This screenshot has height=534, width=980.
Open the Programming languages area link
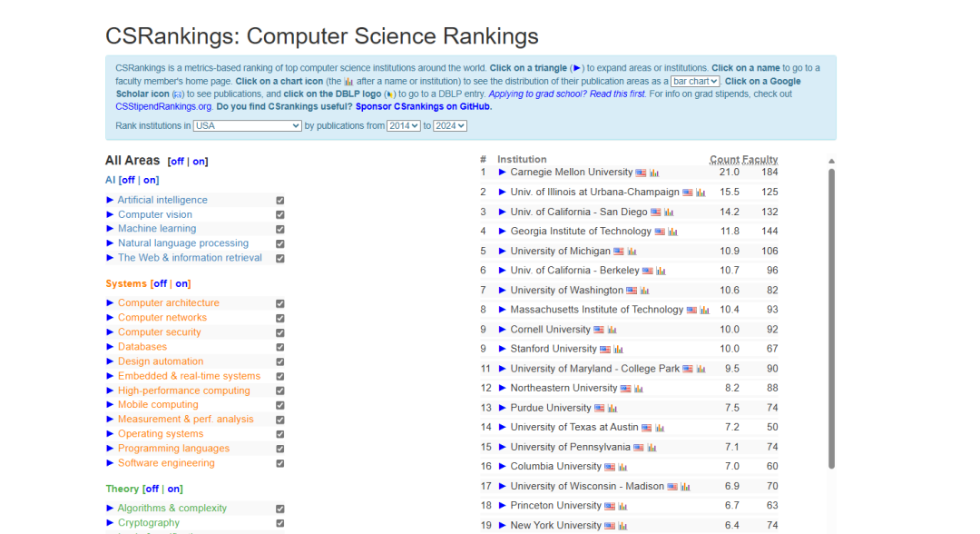[173, 449]
